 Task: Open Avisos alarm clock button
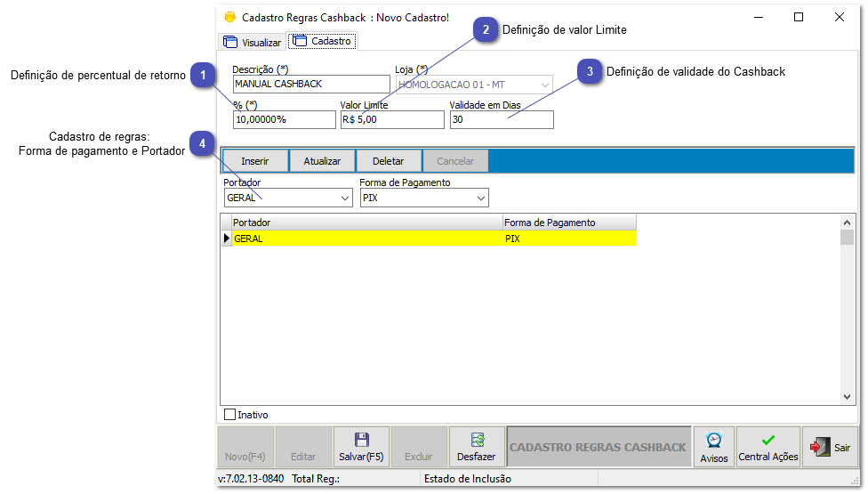[713, 447]
